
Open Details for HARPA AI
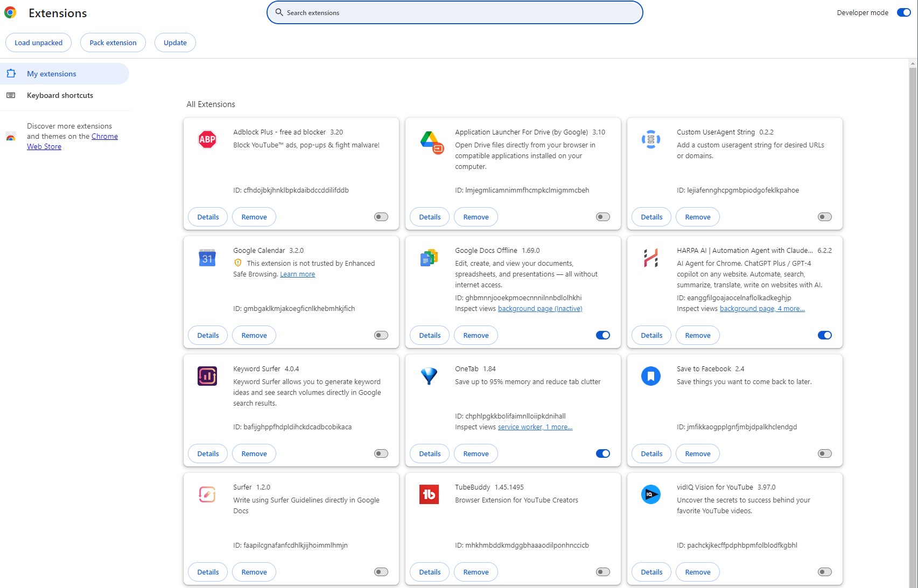click(x=651, y=335)
